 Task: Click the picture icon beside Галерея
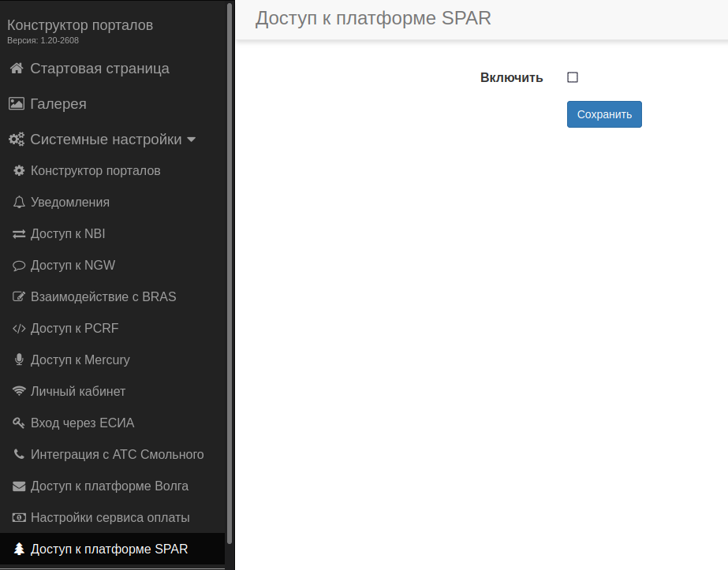(x=17, y=103)
